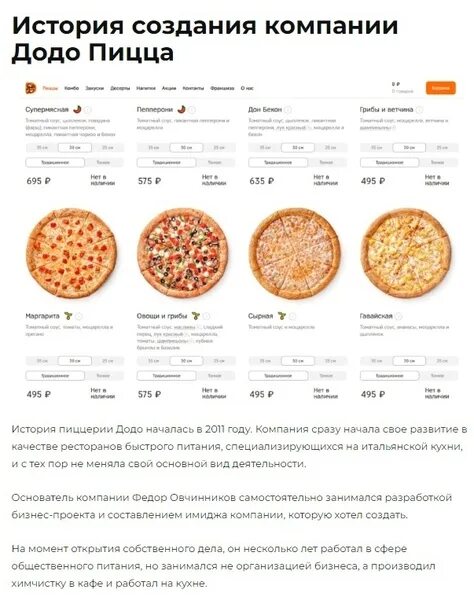Open the info icon next to Дон Бекон
Screen dimensions: 474x604
coord(288,110)
